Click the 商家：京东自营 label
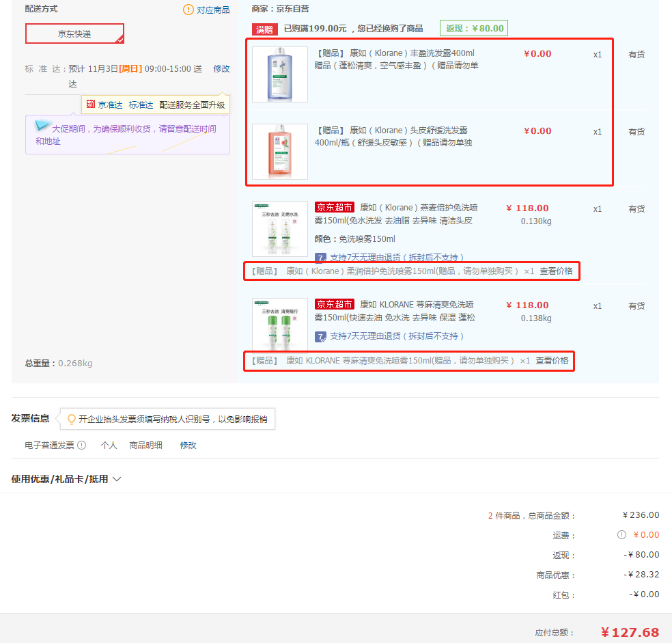This screenshot has width=672, height=643. (x=280, y=9)
